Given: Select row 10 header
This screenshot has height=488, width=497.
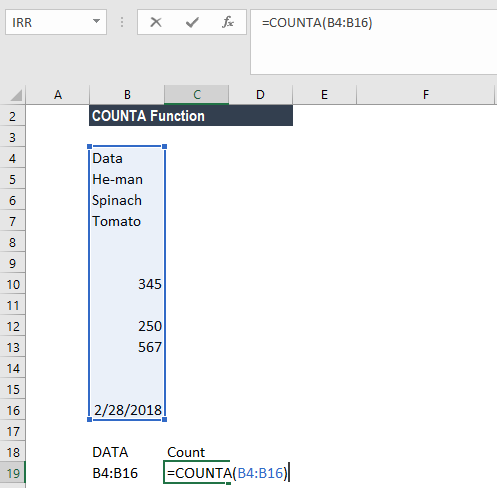Looking at the screenshot, I should [x=13, y=284].
